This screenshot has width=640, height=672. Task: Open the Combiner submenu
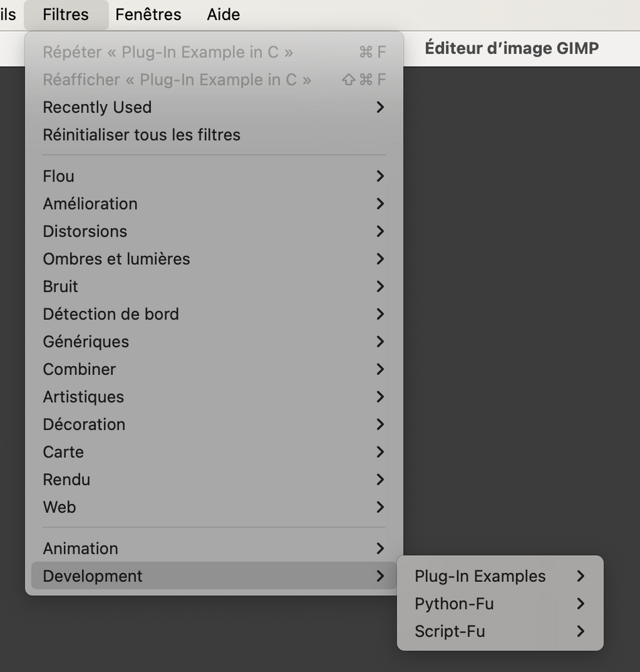point(79,369)
